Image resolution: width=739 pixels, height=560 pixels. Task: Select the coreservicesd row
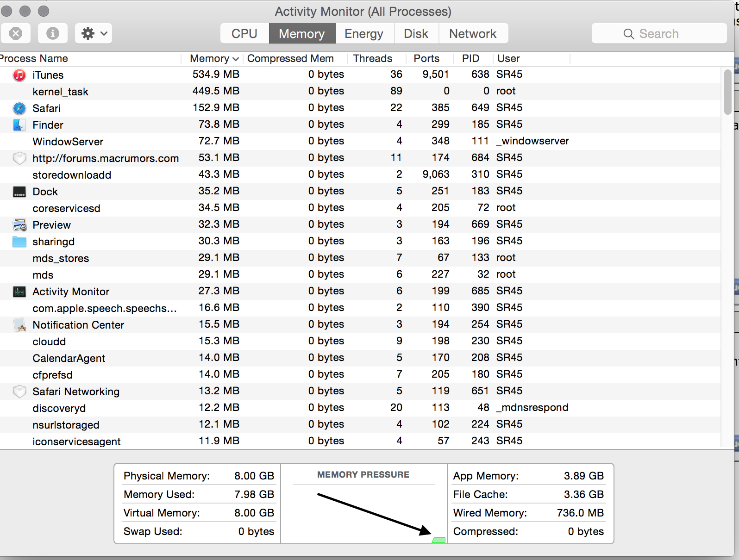(x=360, y=208)
